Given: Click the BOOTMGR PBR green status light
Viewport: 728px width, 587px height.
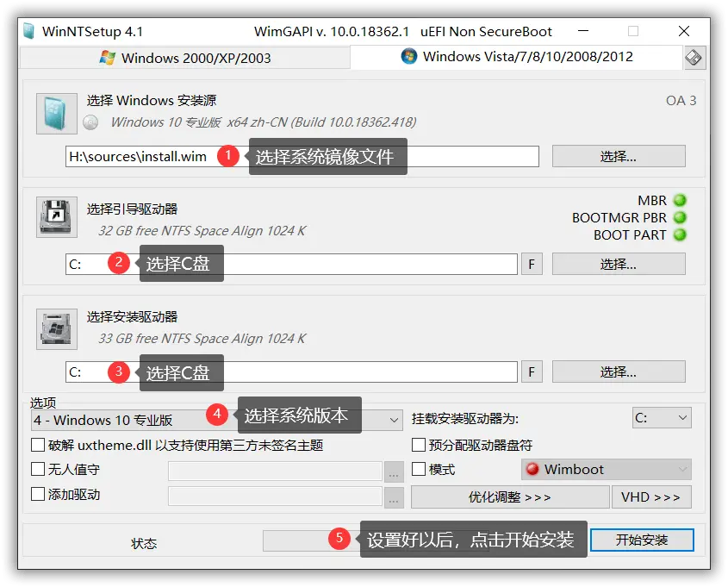Looking at the screenshot, I should [x=680, y=217].
